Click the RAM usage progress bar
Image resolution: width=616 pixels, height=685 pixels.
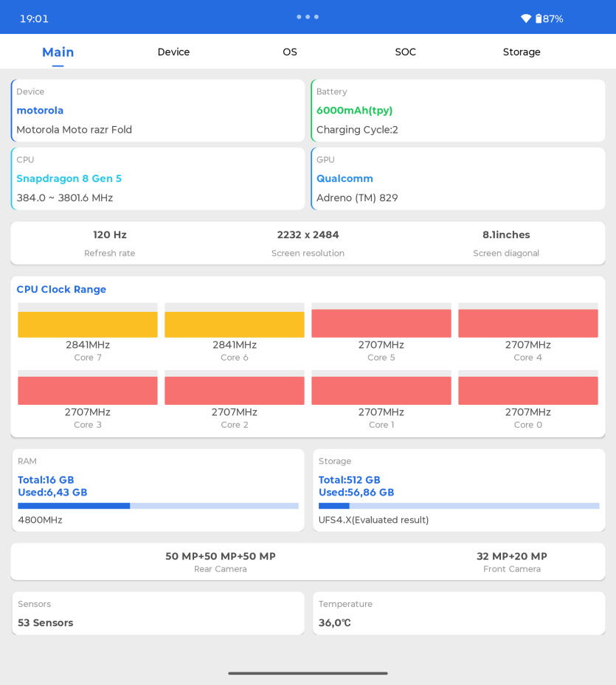click(159, 506)
